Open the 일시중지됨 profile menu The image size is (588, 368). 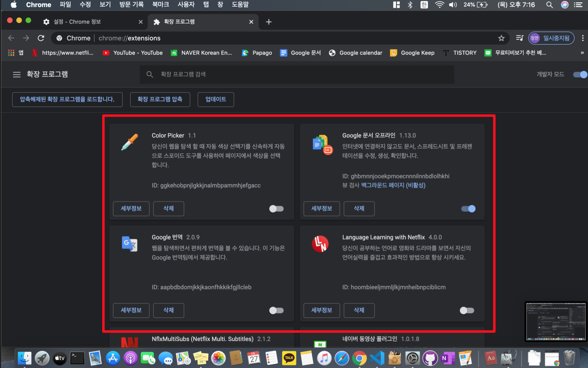551,38
